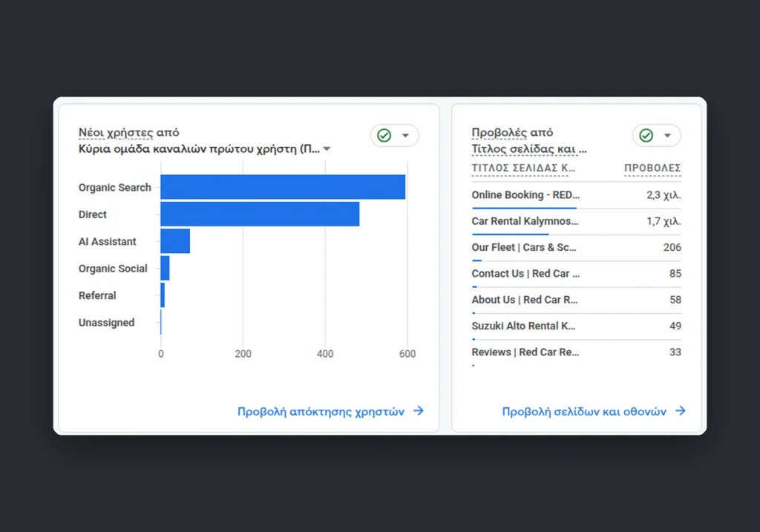Click 'Car Rental Kalymnos...' row title
The height and width of the screenshot is (532, 760).
pyautogui.click(x=525, y=221)
